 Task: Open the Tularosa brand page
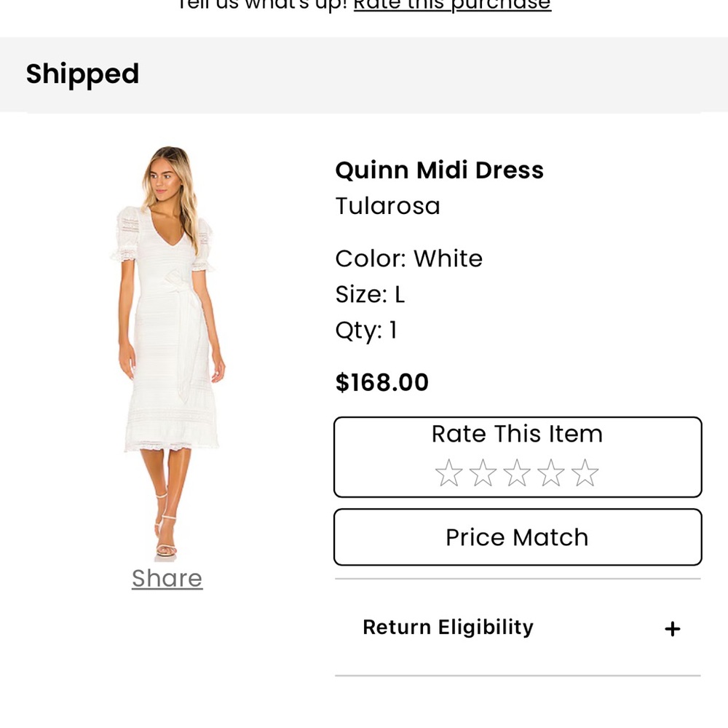(387, 206)
